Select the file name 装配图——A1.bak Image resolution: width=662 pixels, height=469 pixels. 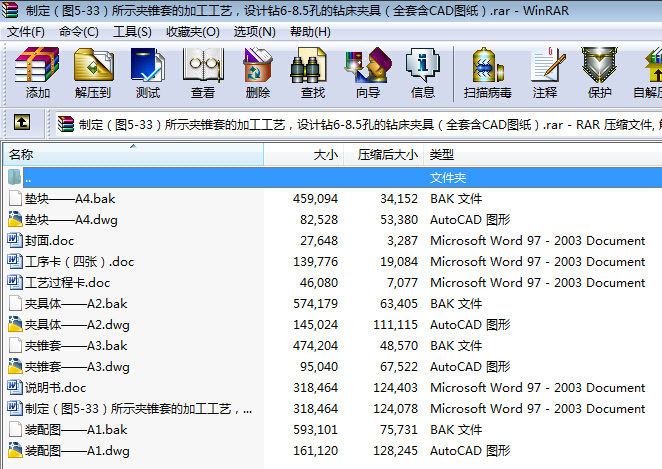(x=76, y=430)
